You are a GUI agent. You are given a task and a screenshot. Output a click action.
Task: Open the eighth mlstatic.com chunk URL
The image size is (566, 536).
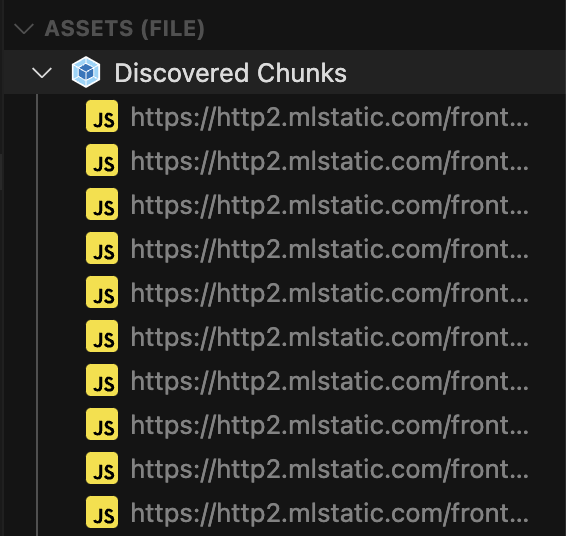click(x=330, y=425)
